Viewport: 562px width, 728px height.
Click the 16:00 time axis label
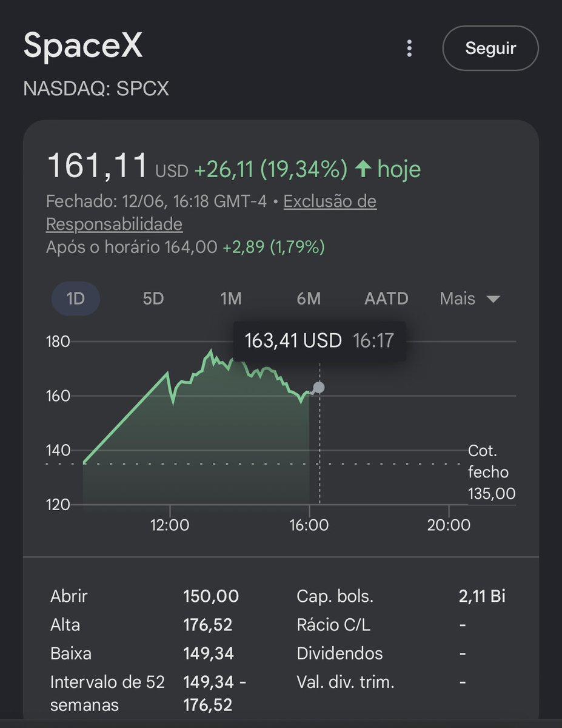pyautogui.click(x=309, y=525)
